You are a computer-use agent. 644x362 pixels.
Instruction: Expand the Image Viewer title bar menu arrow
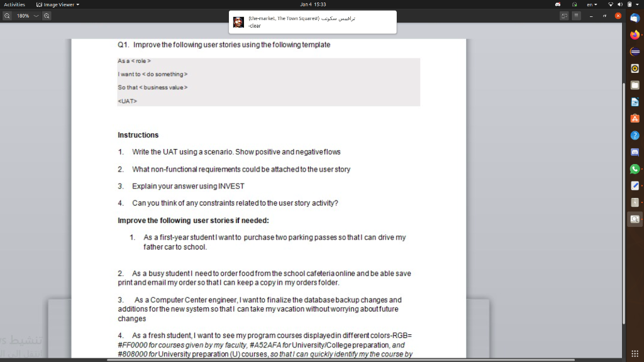[79, 4]
